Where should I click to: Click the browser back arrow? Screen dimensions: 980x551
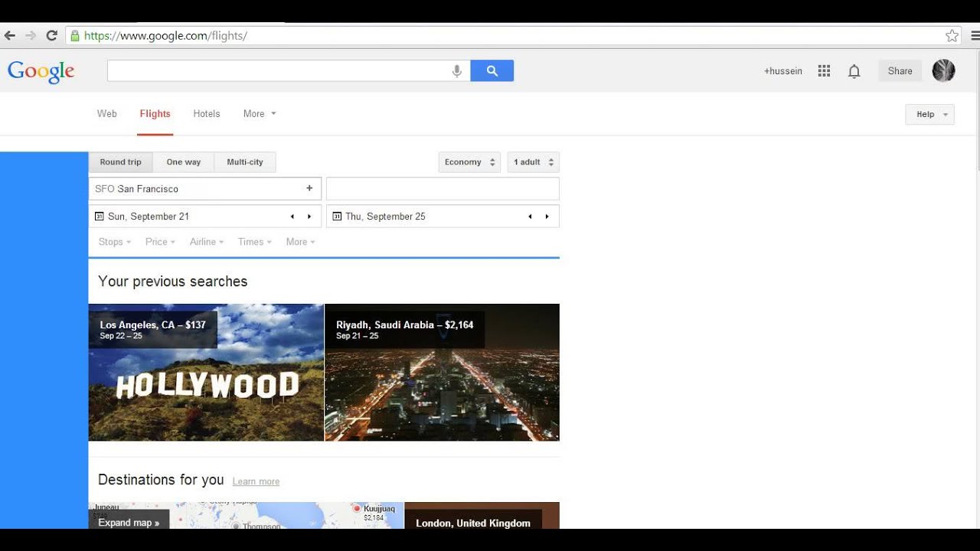pos(9,35)
